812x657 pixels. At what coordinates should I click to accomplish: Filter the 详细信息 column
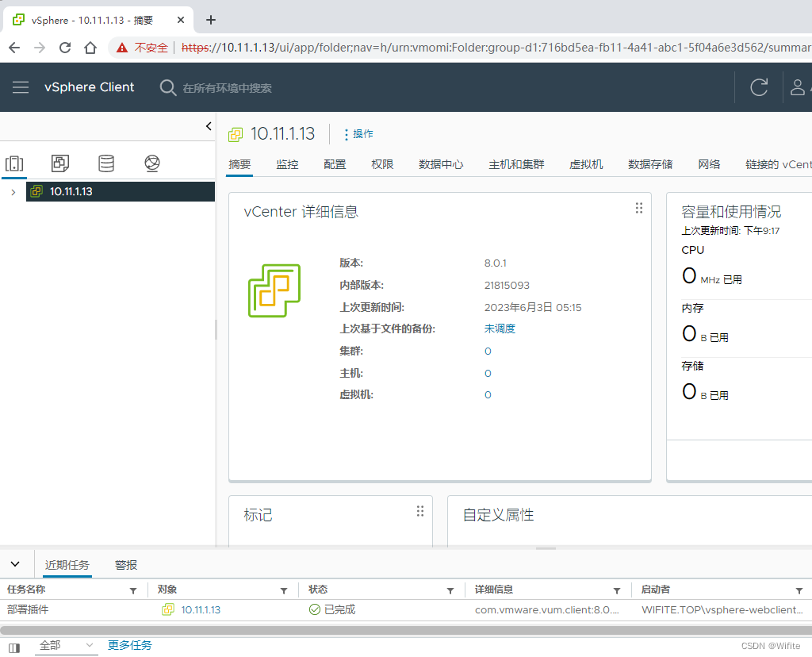[x=617, y=590]
